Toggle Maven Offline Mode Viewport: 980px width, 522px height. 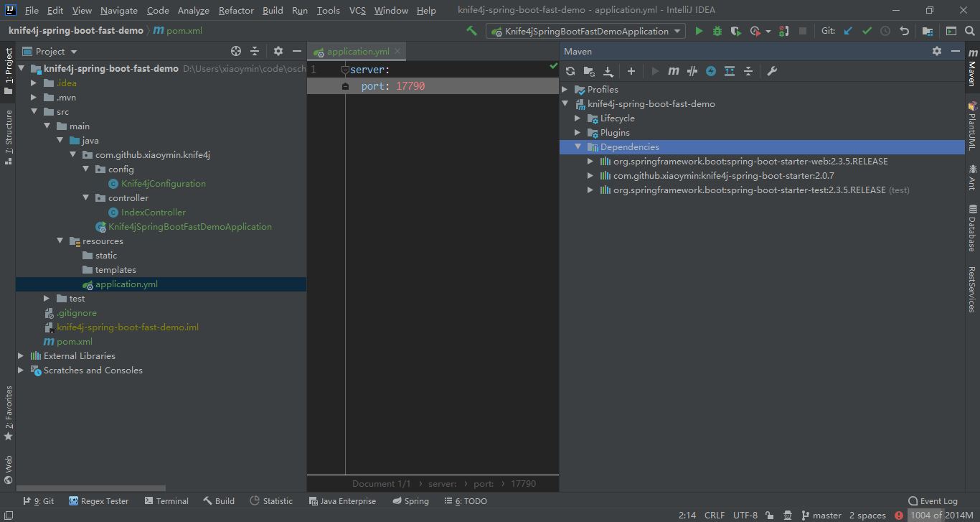click(x=692, y=71)
